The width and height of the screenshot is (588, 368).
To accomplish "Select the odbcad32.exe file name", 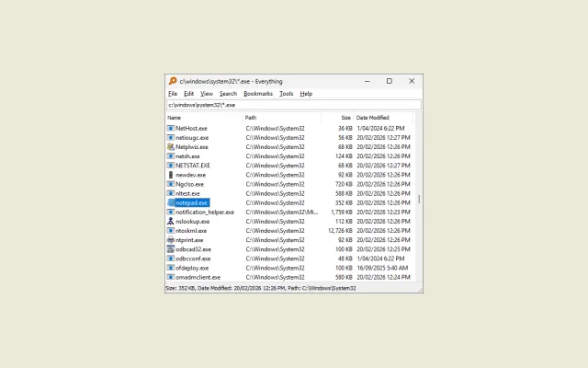I will point(193,249).
